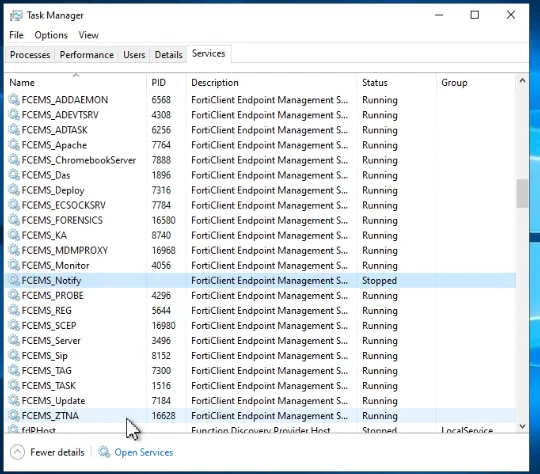Click the scrollbar up arrow

pos(522,81)
